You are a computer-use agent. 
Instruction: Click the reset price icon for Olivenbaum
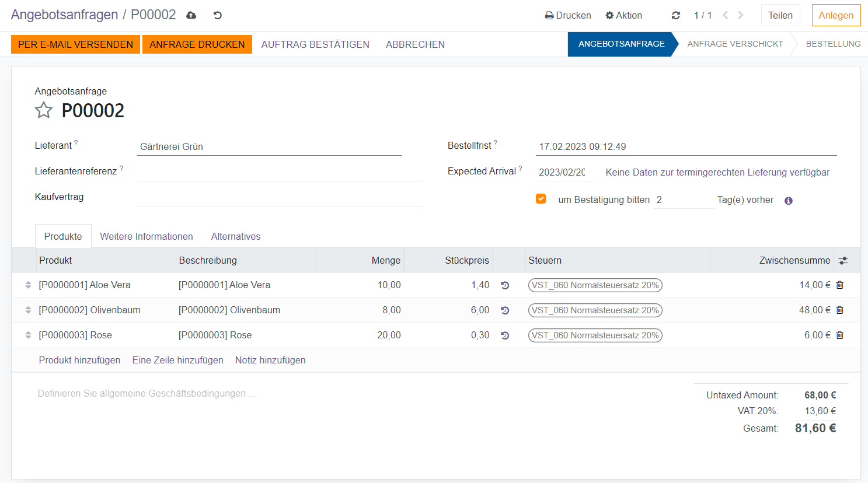[x=505, y=310]
